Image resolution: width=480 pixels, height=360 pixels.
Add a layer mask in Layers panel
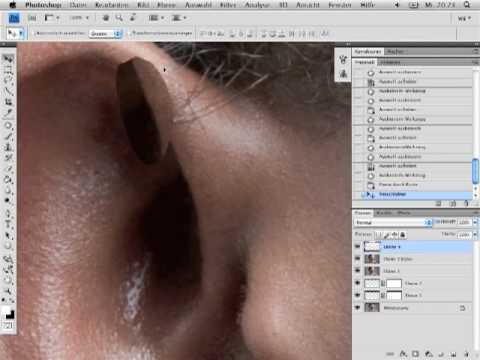coord(415,354)
